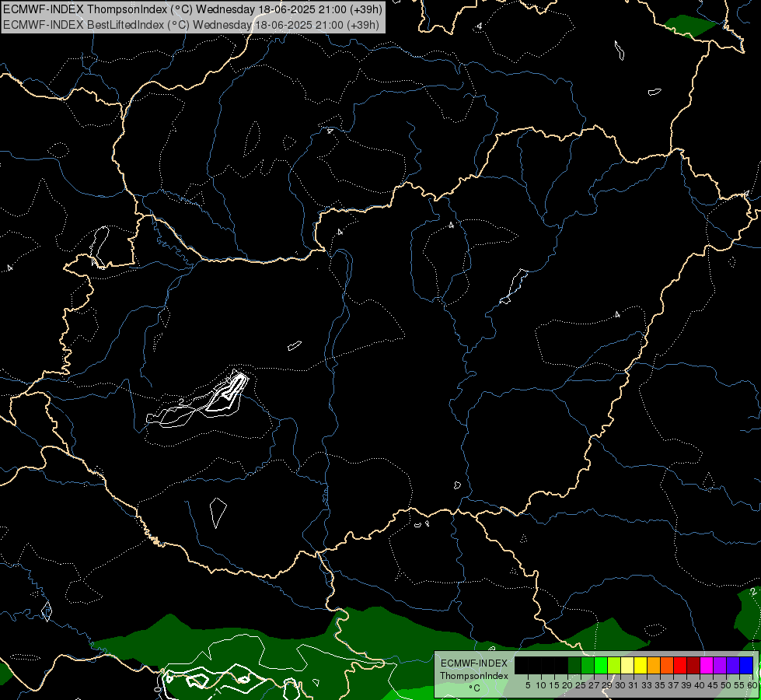Image resolution: width=761 pixels, height=700 pixels.
Task: Click the legend scale value 40
Action: pyautogui.click(x=699, y=685)
